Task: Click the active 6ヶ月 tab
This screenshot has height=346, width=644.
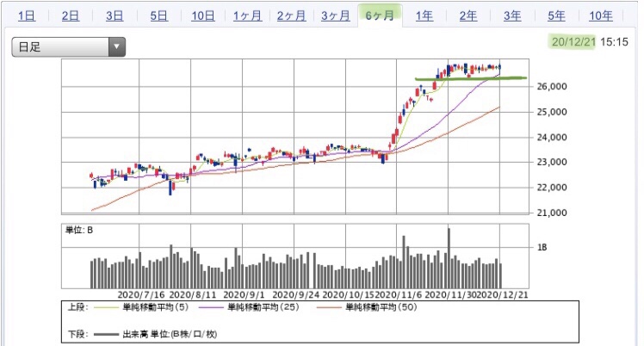Action: [x=380, y=16]
